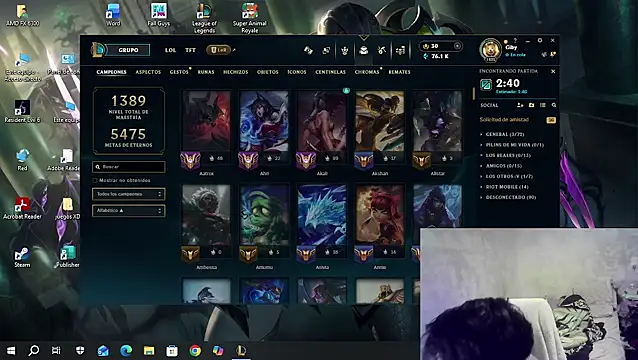The width and height of the screenshot is (638, 360).
Task: Toggle the friend list view icon
Action: coord(542,105)
